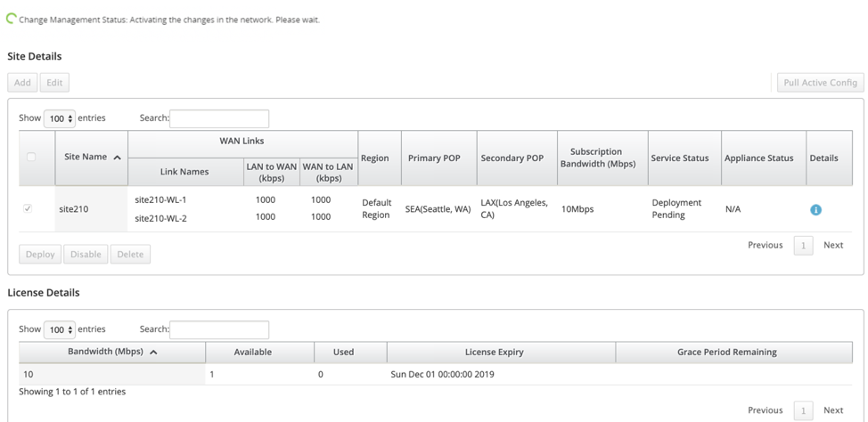Toggle the select-all sites checkbox in header
The image size is (868, 422).
click(31, 157)
